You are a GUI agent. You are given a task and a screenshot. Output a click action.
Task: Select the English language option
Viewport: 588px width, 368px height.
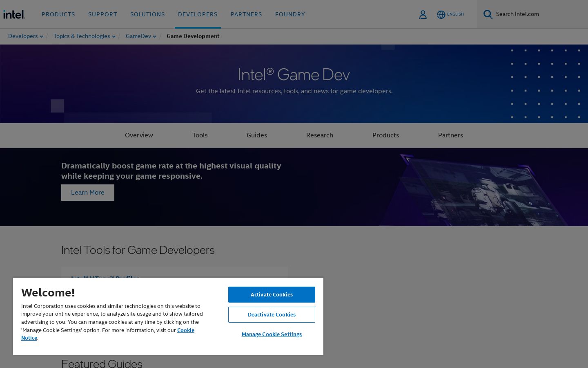(x=455, y=14)
